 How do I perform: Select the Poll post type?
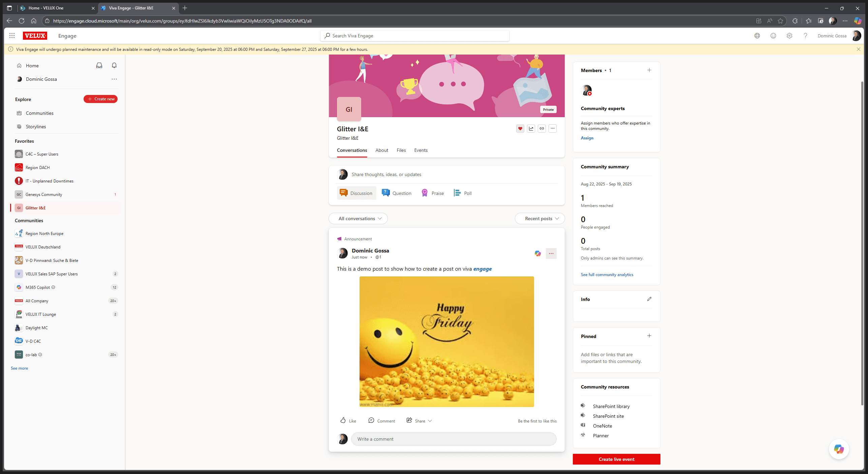tap(463, 193)
